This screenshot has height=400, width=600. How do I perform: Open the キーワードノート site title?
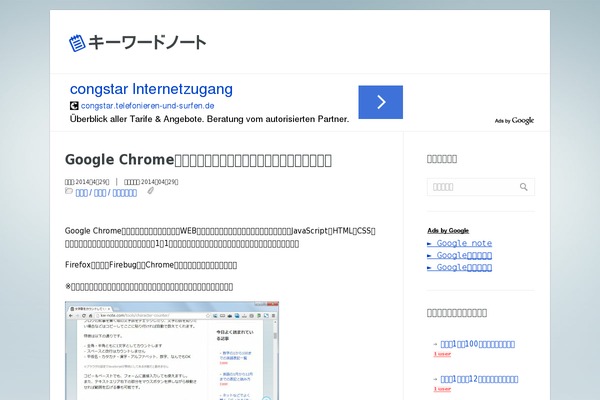pos(147,42)
